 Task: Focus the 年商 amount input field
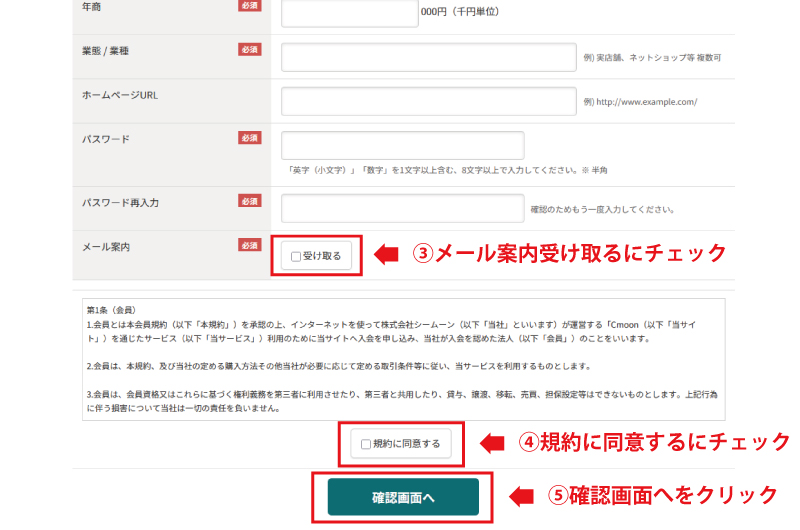[349, 13]
